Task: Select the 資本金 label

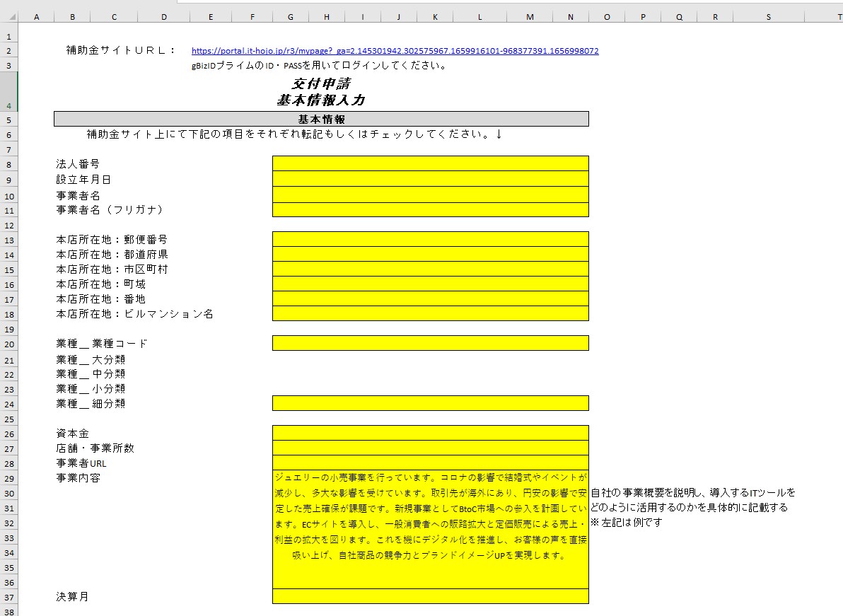Action: click(73, 434)
